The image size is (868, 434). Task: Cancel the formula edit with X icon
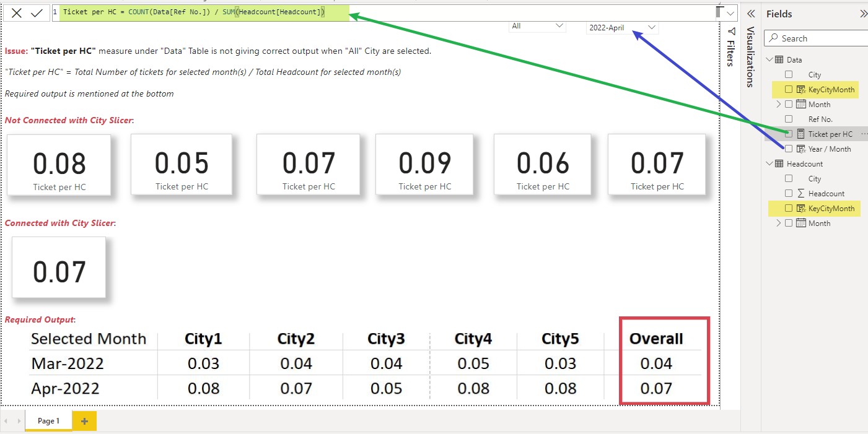(x=17, y=13)
